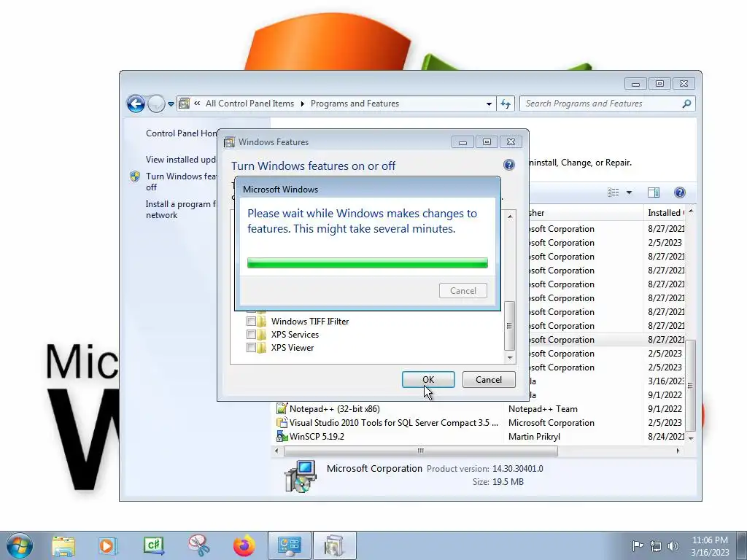Switch to Windows Features taskbar button

coord(334,545)
